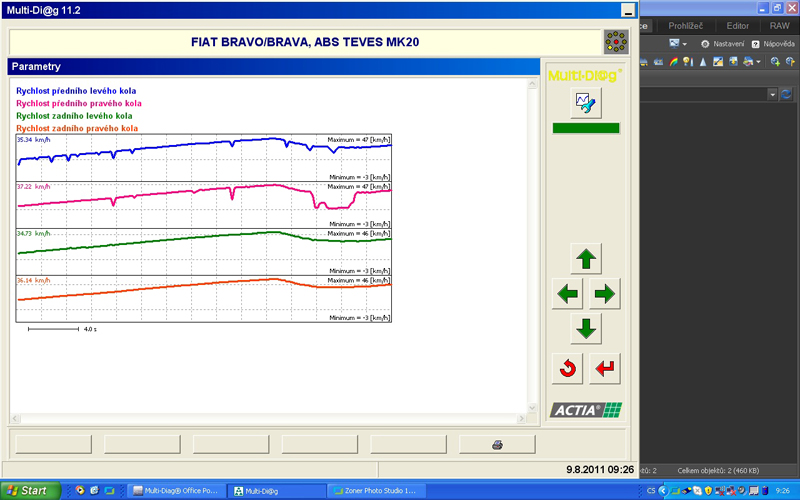The width and height of the screenshot is (800, 500).
Task: Click the CS language indicator in taskbar
Action: click(651, 491)
